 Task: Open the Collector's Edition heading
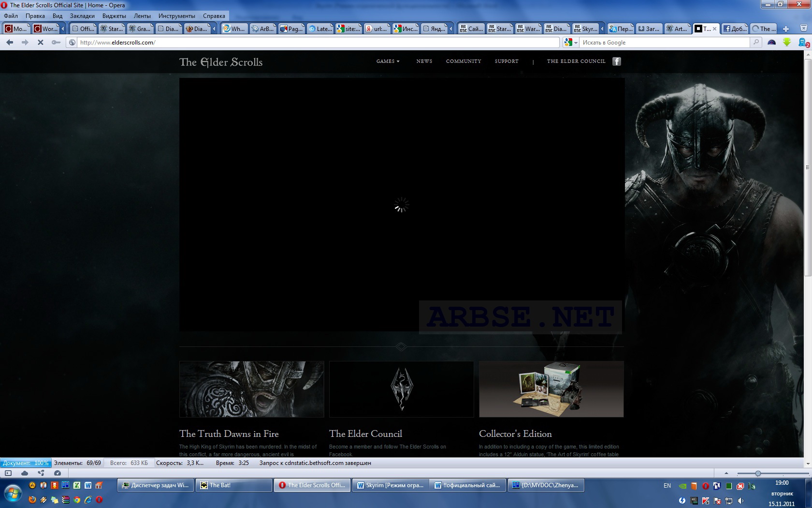tap(515, 434)
